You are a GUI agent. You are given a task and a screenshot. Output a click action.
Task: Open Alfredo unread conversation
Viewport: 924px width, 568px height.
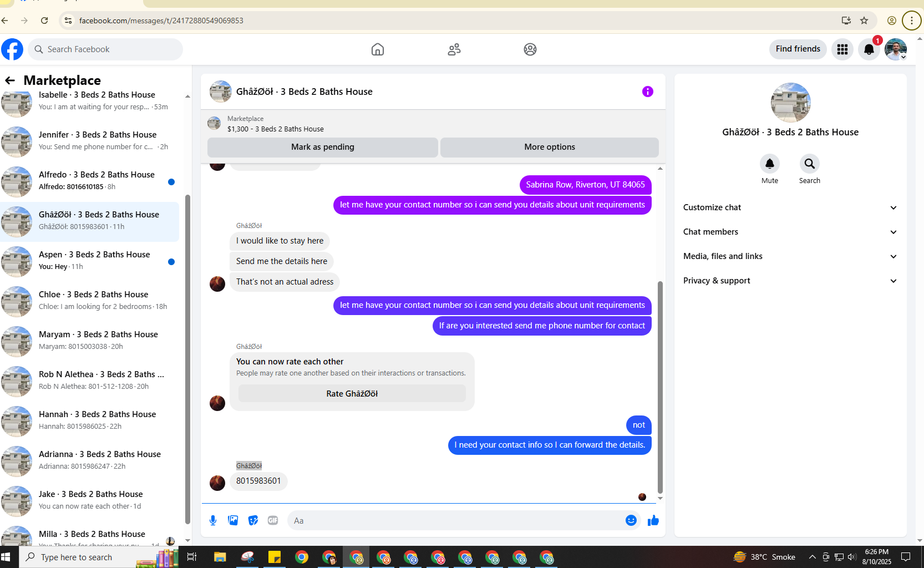tap(90, 181)
